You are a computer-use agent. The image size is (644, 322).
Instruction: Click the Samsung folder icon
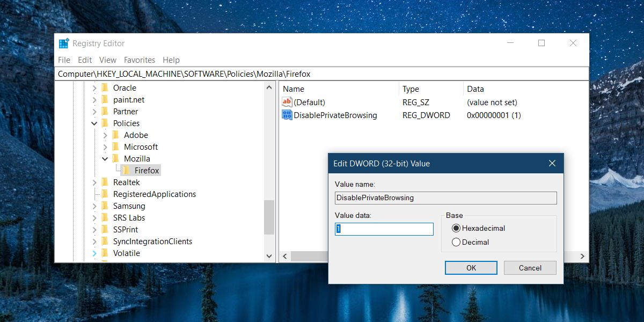pos(105,206)
